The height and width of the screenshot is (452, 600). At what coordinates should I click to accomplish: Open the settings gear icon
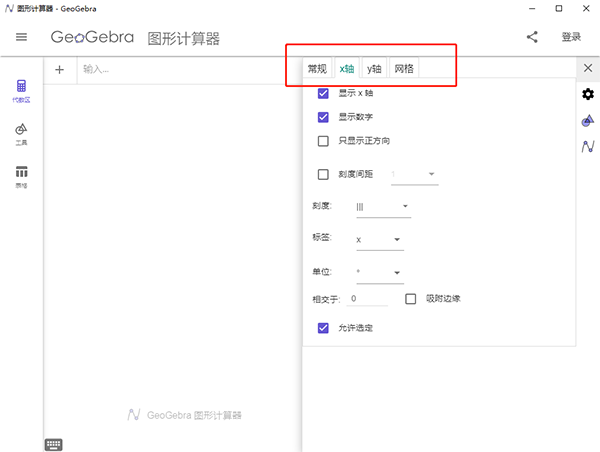588,94
